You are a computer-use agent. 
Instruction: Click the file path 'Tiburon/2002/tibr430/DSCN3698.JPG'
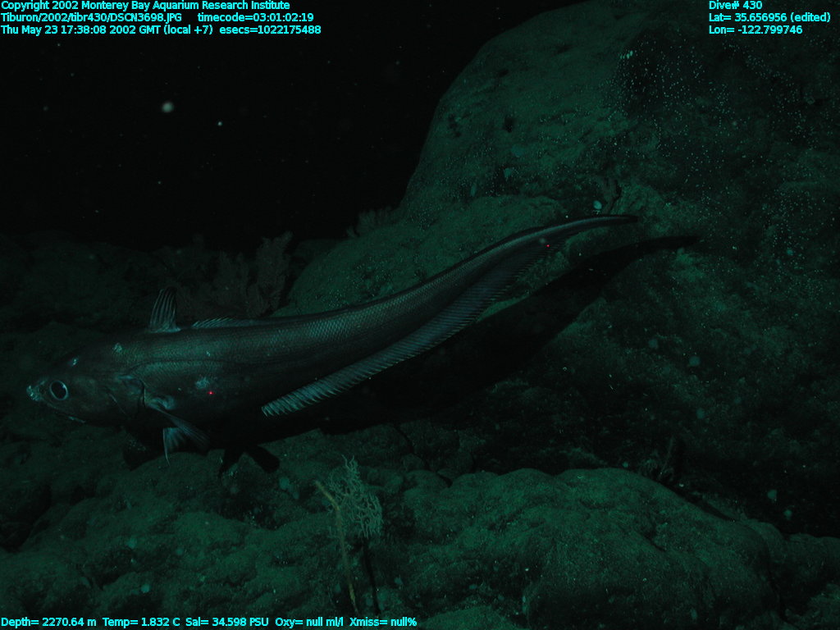point(91,18)
